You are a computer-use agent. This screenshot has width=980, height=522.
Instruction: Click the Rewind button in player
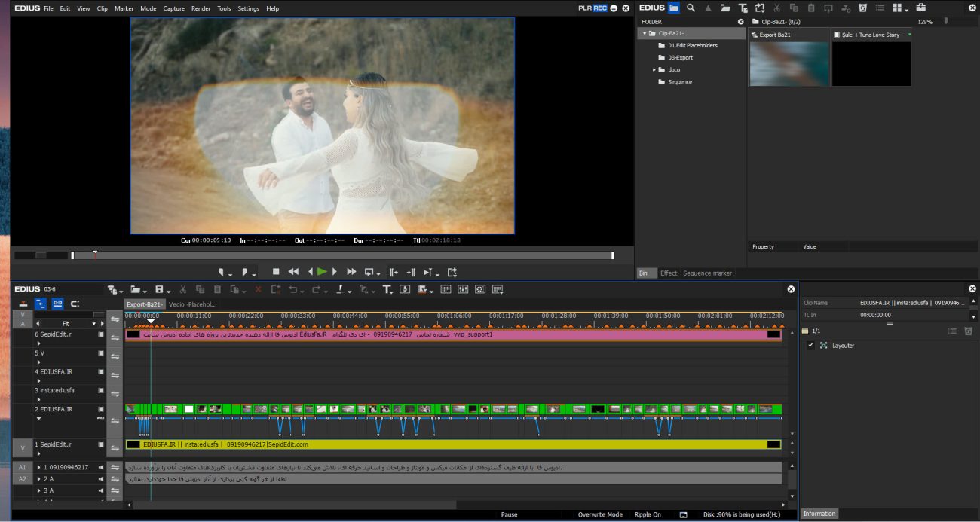click(293, 272)
